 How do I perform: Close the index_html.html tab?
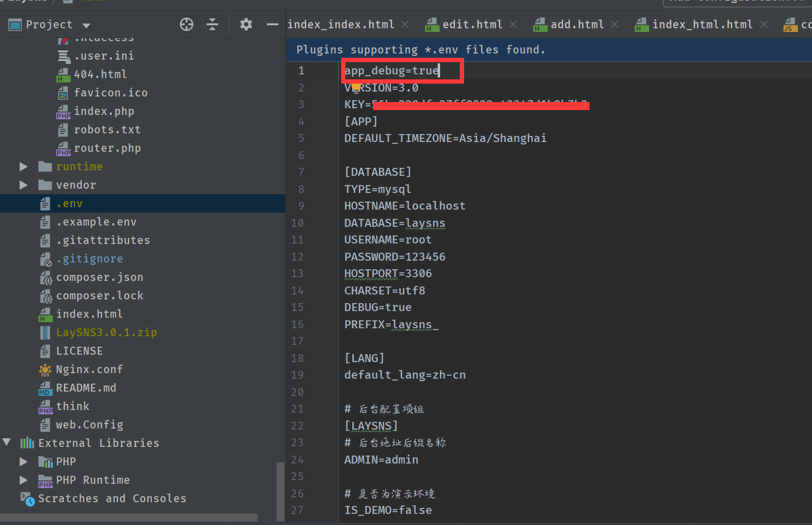(x=763, y=25)
